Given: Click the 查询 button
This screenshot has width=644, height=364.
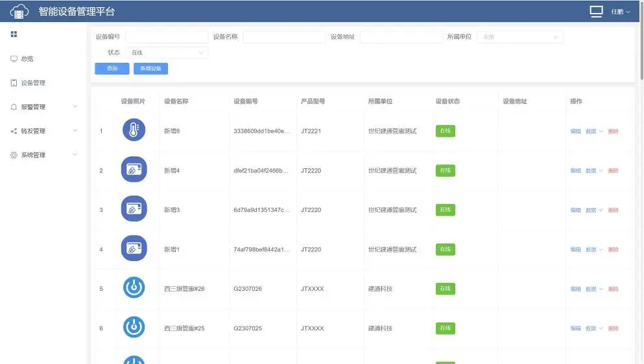Looking at the screenshot, I should pos(112,69).
